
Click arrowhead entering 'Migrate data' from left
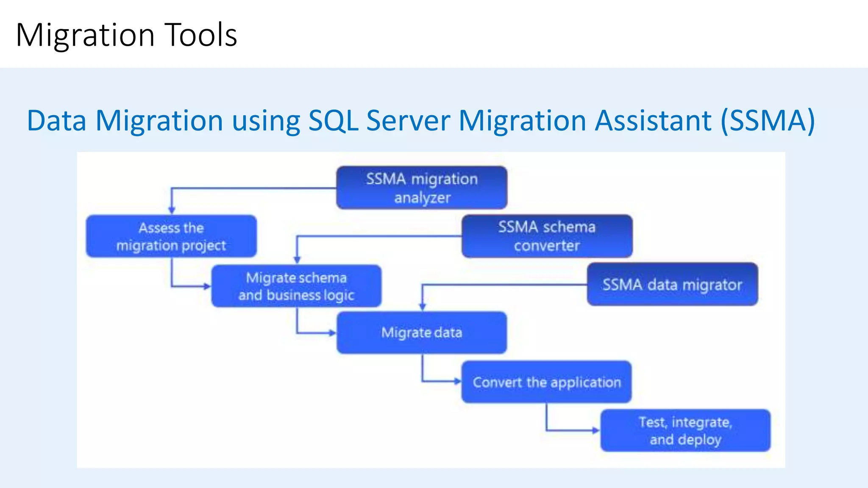pos(332,333)
